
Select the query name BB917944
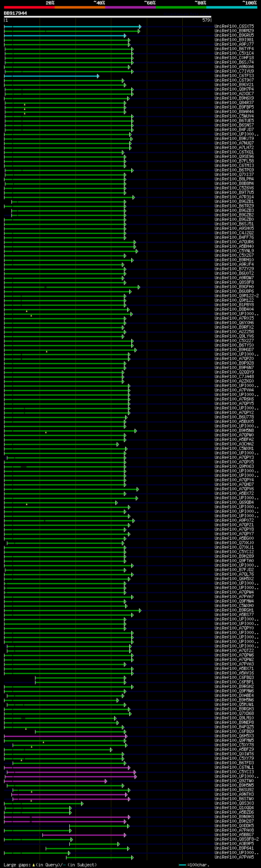point(15,13)
